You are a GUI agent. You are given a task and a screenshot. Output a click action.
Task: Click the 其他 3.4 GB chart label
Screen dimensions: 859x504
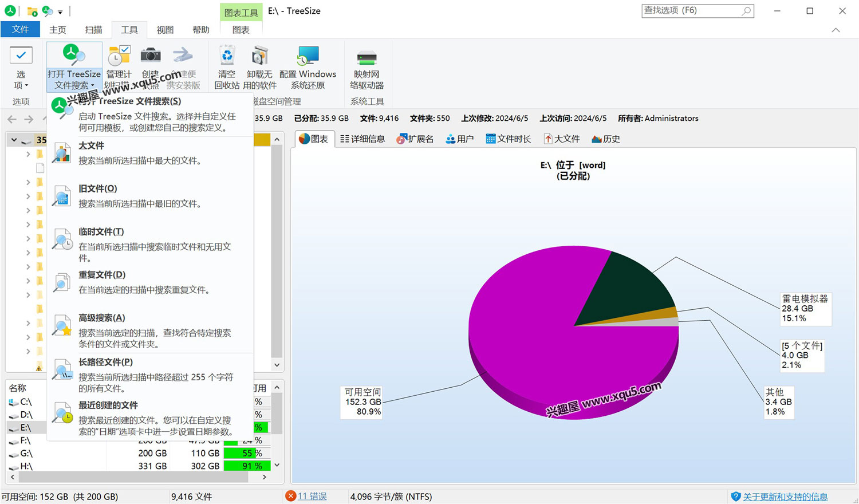tap(779, 401)
